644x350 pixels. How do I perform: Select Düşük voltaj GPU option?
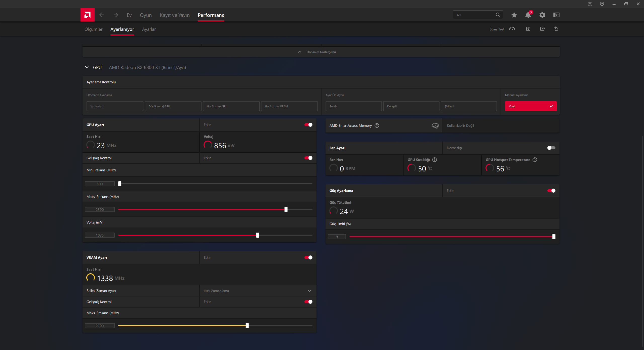(x=173, y=106)
